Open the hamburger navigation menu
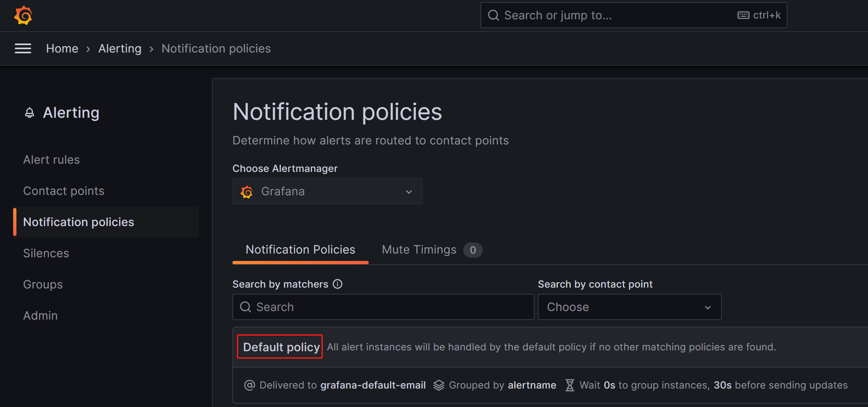Viewport: 868px width, 407px height. (x=23, y=48)
